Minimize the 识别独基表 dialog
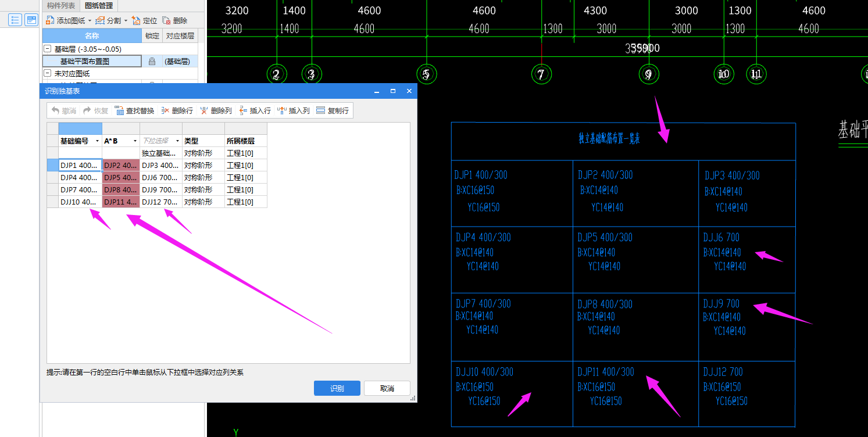 (377, 91)
